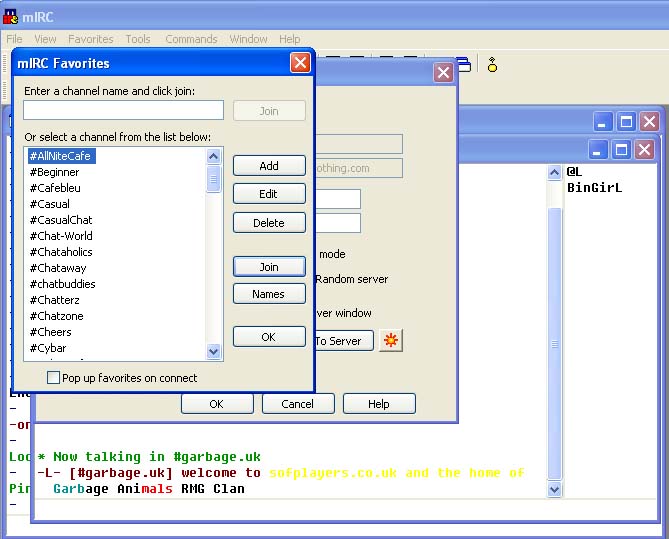Select #Chataway in the channel list
Screen dimensions: 669x539
[x=58, y=268]
